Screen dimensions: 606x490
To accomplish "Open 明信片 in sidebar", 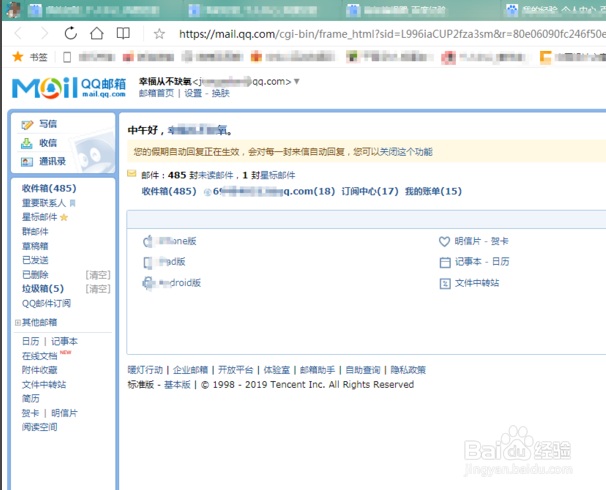I will [64, 413].
